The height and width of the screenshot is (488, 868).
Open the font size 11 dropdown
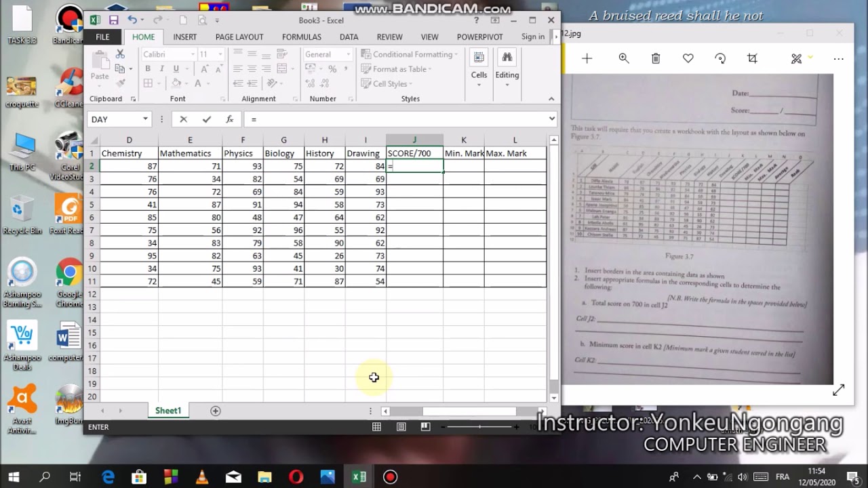point(220,54)
